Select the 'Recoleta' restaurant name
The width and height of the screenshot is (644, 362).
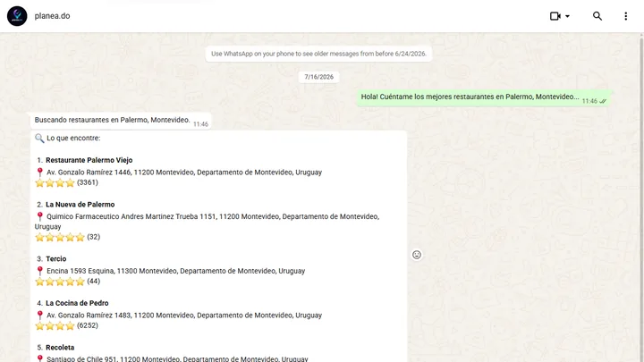tap(60, 348)
